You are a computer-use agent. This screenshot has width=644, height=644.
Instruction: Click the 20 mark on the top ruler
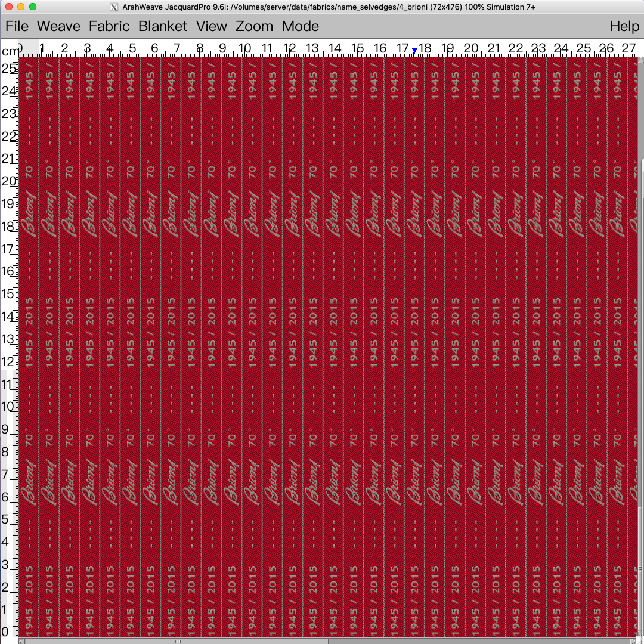(x=471, y=48)
